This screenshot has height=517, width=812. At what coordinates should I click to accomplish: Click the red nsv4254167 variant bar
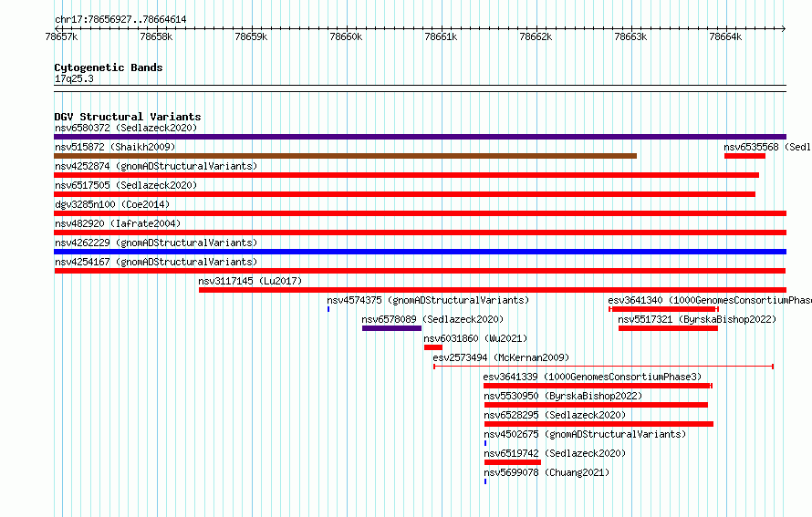(420, 271)
